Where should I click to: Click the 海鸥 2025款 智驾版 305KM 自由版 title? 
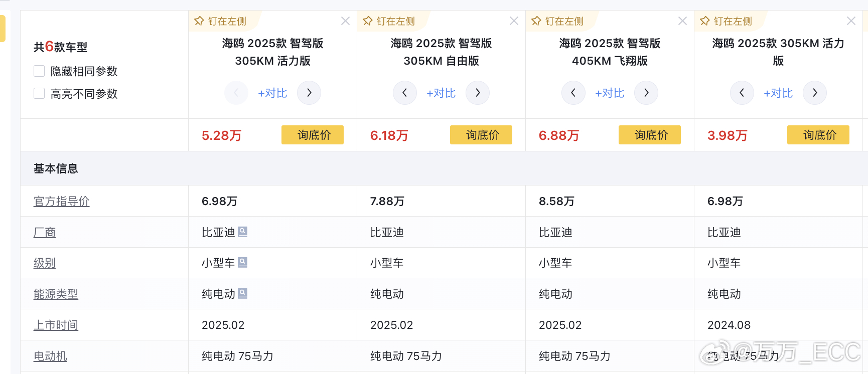coord(441,52)
